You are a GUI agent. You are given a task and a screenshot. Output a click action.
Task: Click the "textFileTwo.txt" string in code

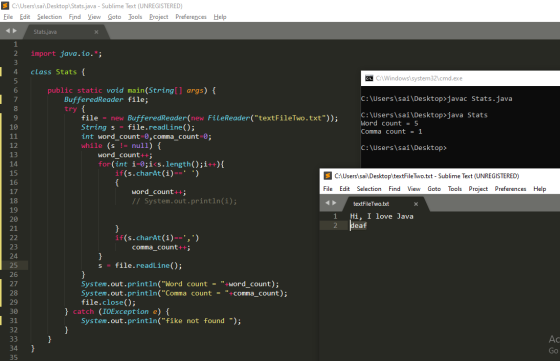290,118
